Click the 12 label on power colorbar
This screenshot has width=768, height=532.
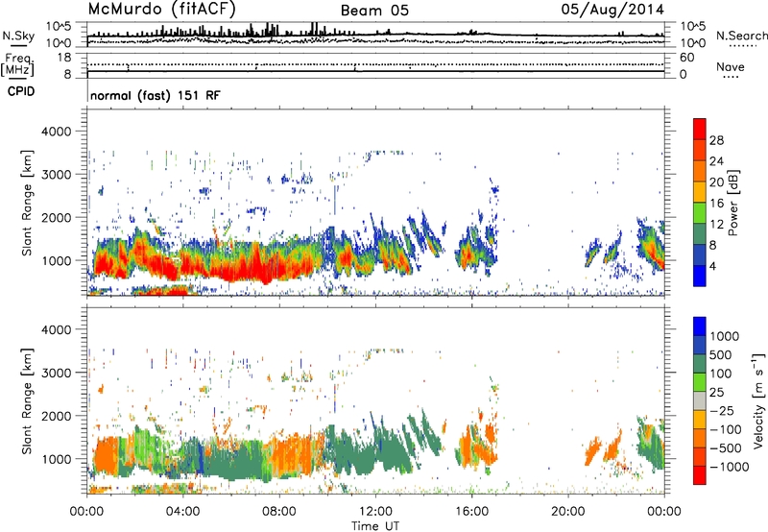716,225
